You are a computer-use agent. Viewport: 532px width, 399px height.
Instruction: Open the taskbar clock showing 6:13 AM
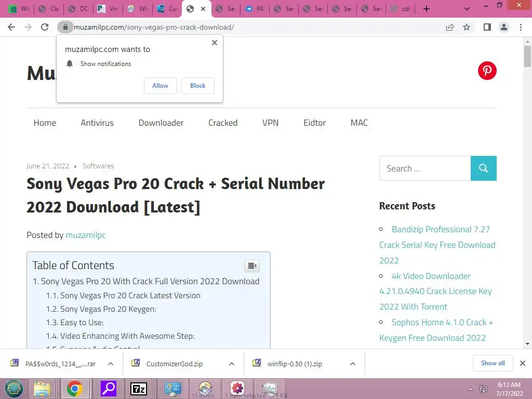pos(509,389)
